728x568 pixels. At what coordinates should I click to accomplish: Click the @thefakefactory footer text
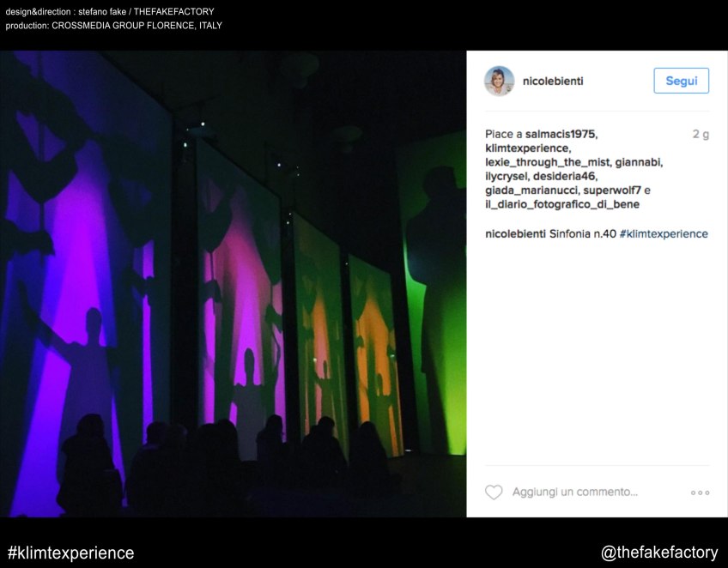click(x=659, y=553)
